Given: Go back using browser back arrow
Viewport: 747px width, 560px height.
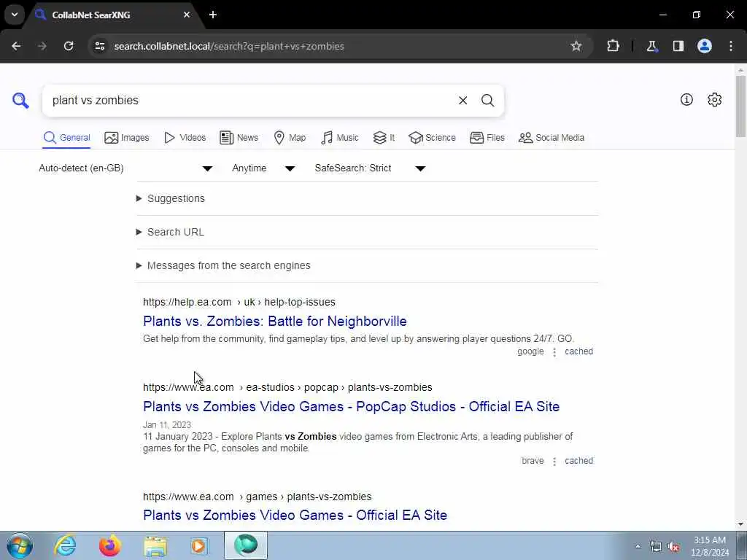Looking at the screenshot, I should [16, 46].
